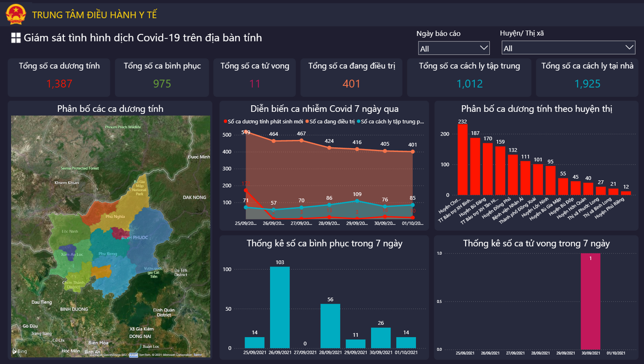Select orange legend marker 'Số ca đang điều trị'

(307, 122)
